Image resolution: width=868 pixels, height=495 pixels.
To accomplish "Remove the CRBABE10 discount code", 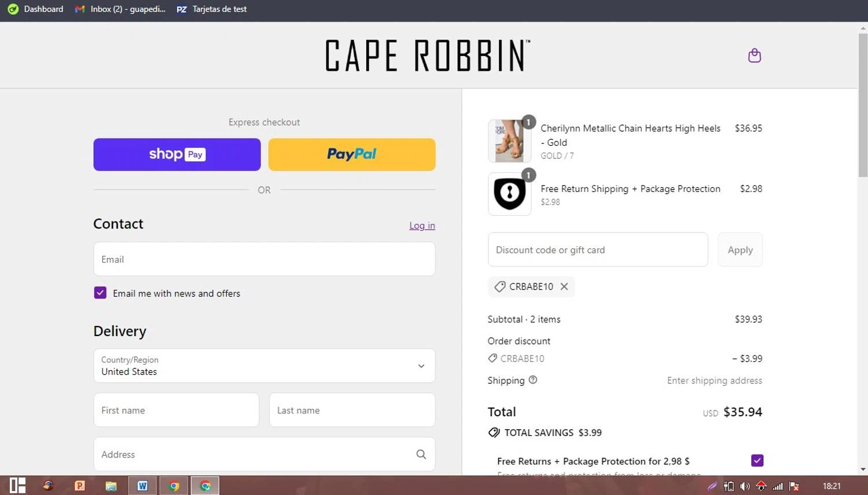I will pyautogui.click(x=564, y=286).
